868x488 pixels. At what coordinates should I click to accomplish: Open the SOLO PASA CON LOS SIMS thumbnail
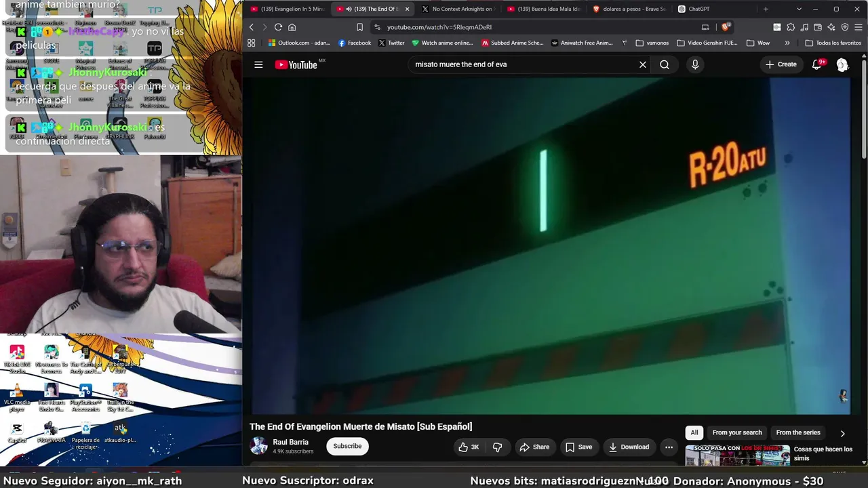(x=737, y=455)
